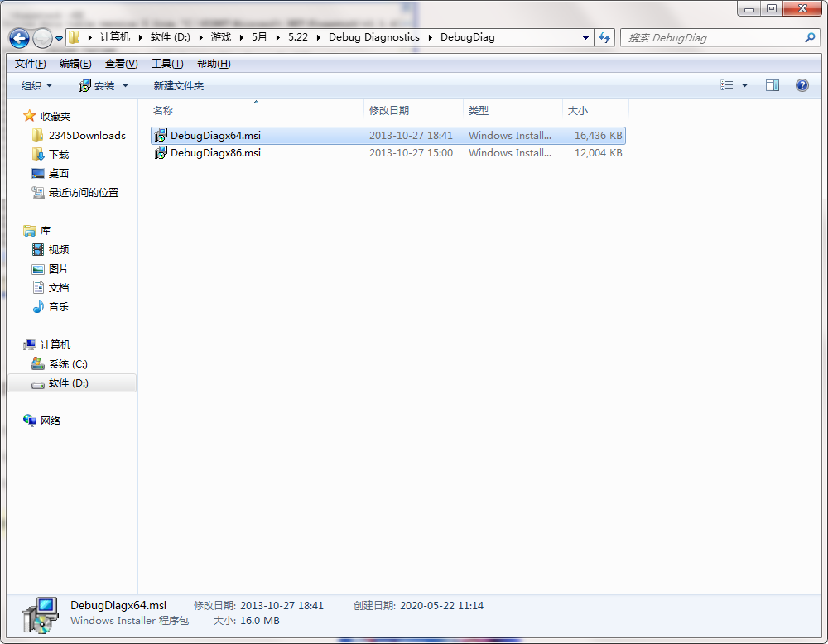Toggle the preview pane icon
This screenshot has width=828, height=644.
[x=772, y=85]
